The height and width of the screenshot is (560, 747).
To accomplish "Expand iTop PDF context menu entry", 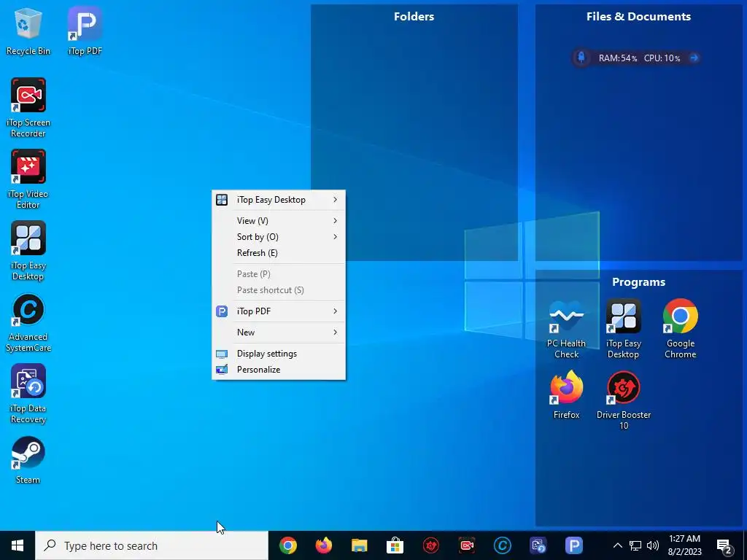I will (279, 311).
